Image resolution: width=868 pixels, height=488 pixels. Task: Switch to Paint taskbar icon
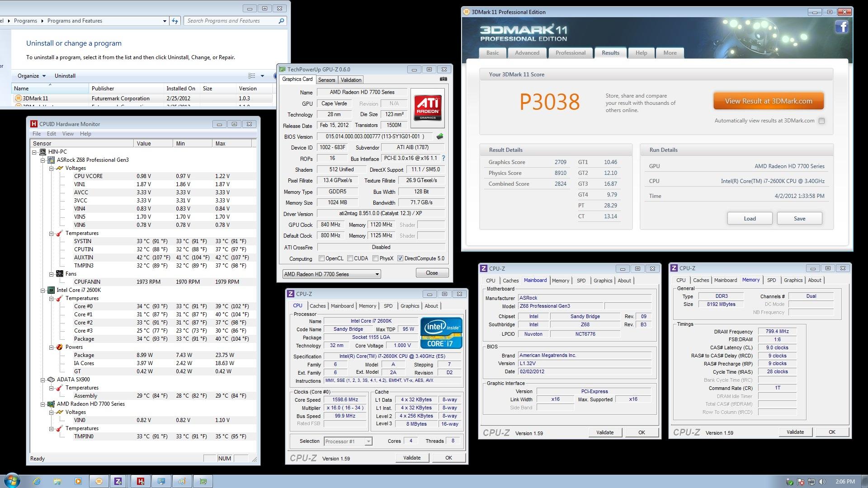coord(182,481)
